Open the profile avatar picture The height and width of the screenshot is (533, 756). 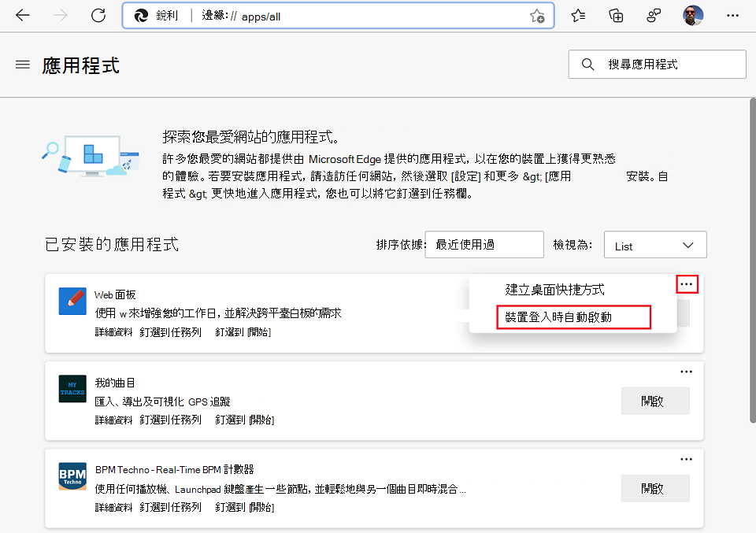click(x=692, y=16)
